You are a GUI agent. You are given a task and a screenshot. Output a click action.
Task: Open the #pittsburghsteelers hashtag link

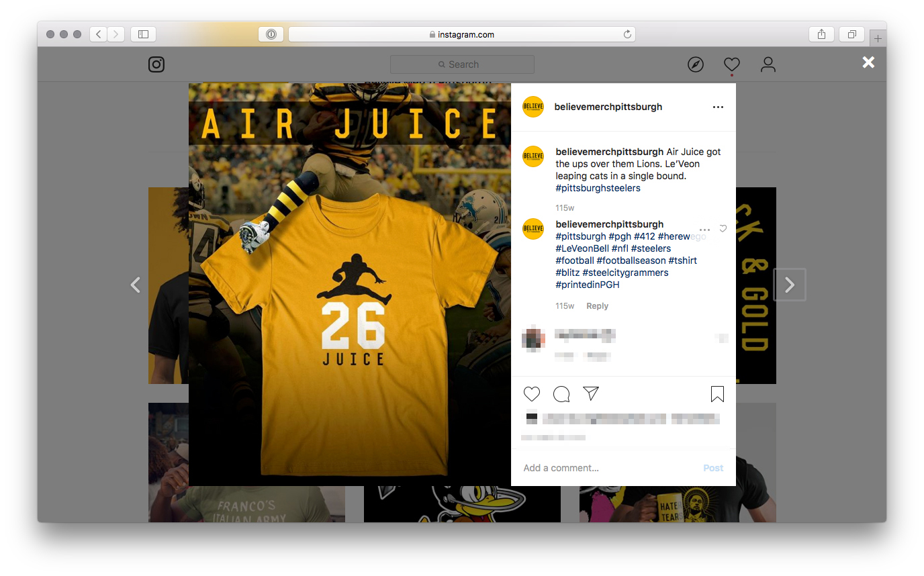(x=598, y=188)
